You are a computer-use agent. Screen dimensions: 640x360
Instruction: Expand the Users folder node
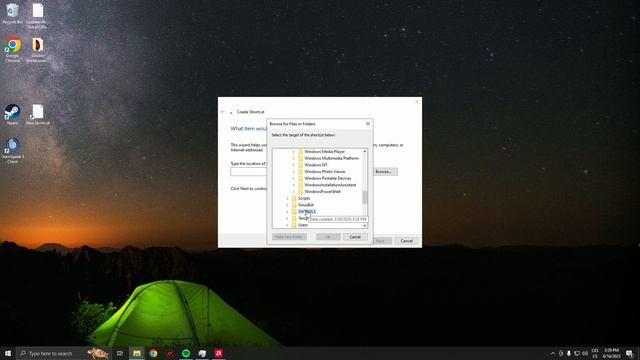point(287,225)
